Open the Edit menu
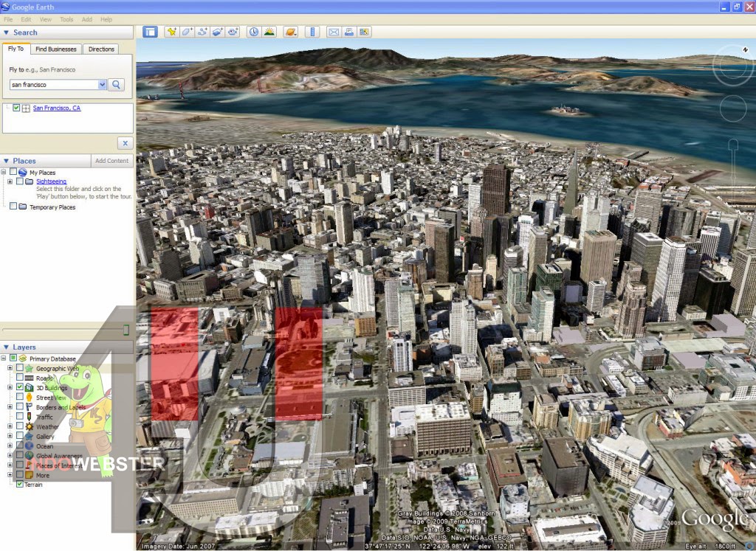756x551 pixels. click(x=26, y=19)
